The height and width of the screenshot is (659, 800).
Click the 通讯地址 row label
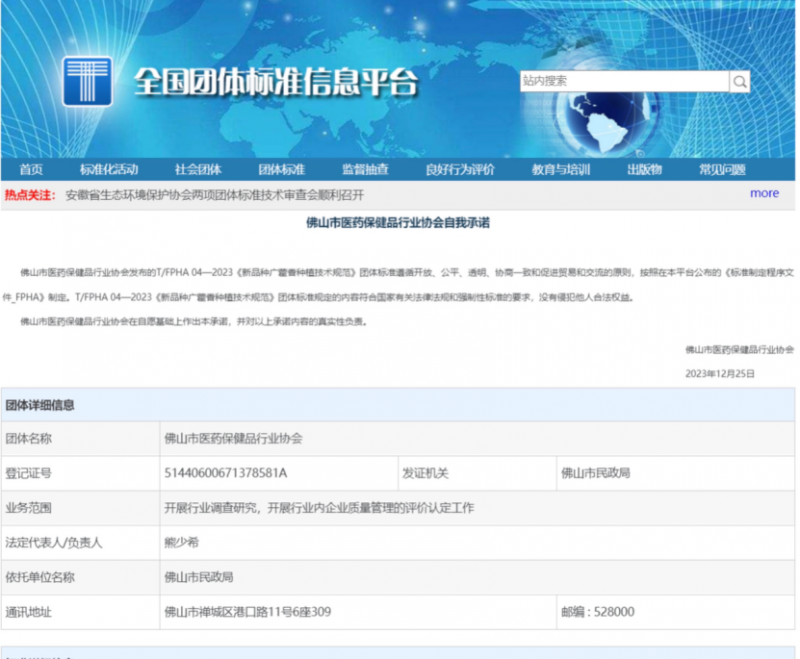(29, 612)
